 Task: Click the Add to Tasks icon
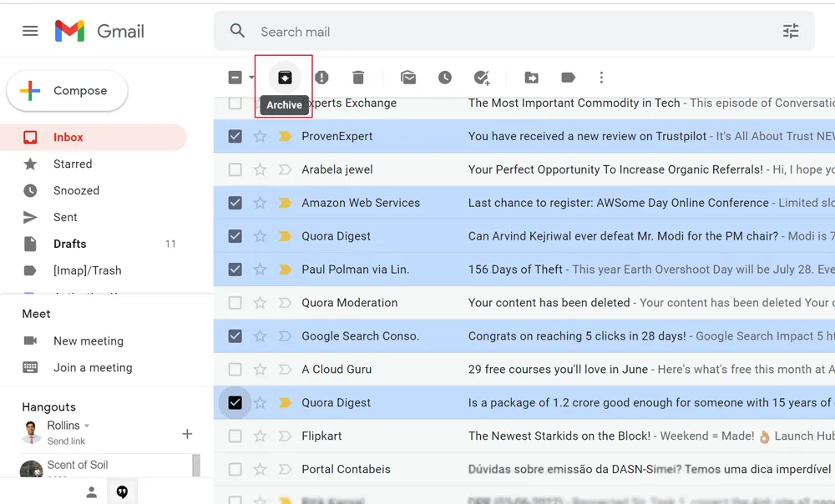tap(482, 78)
